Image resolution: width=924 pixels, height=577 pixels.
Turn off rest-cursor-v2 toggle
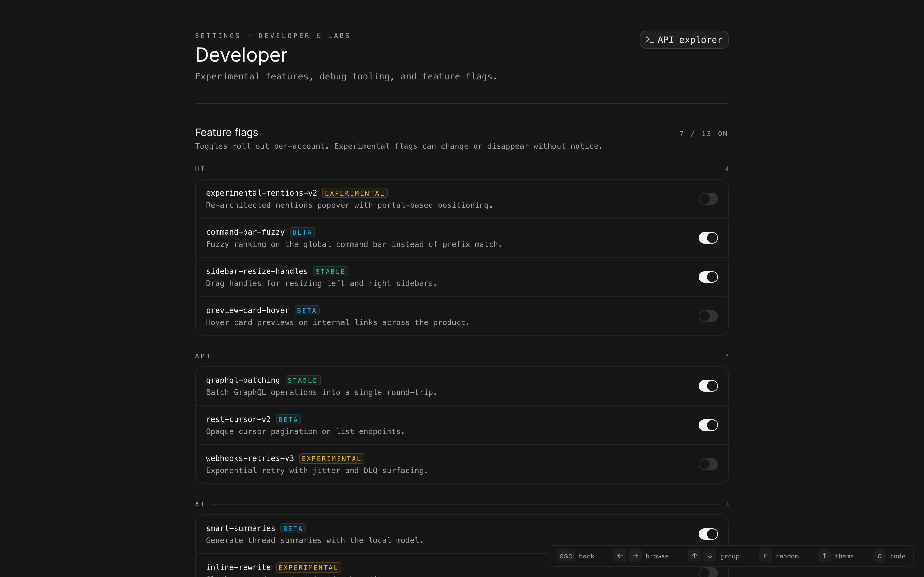(708, 425)
